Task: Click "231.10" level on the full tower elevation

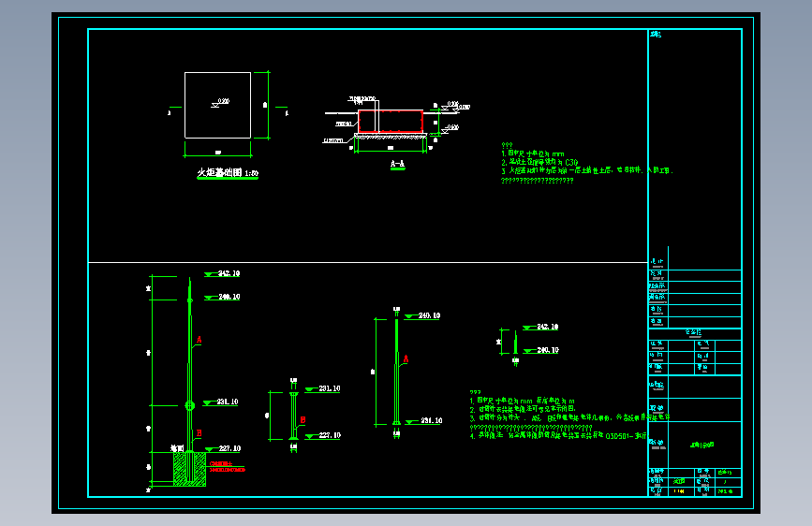Action: coord(228,402)
